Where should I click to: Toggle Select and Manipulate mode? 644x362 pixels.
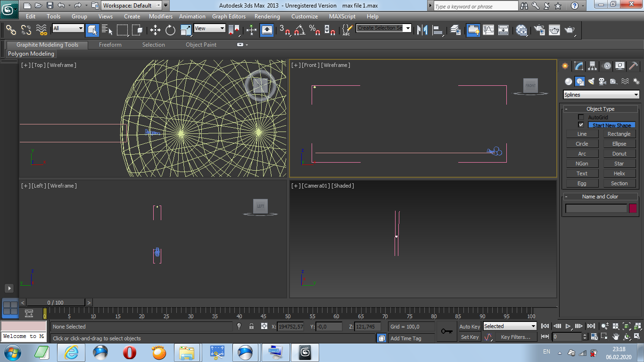(251, 30)
